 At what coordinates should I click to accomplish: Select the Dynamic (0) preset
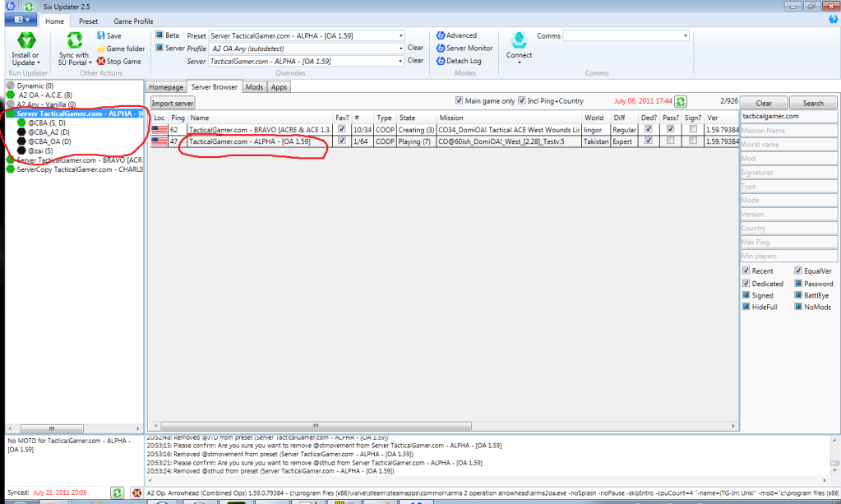coord(35,86)
